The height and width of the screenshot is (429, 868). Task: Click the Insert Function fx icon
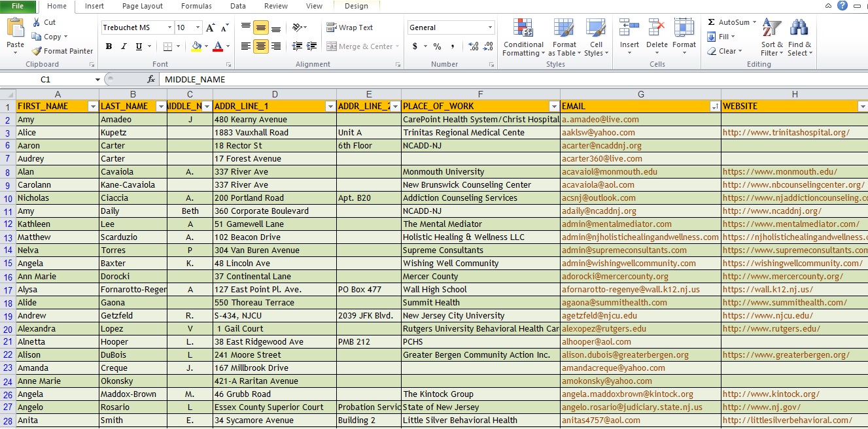click(151, 79)
